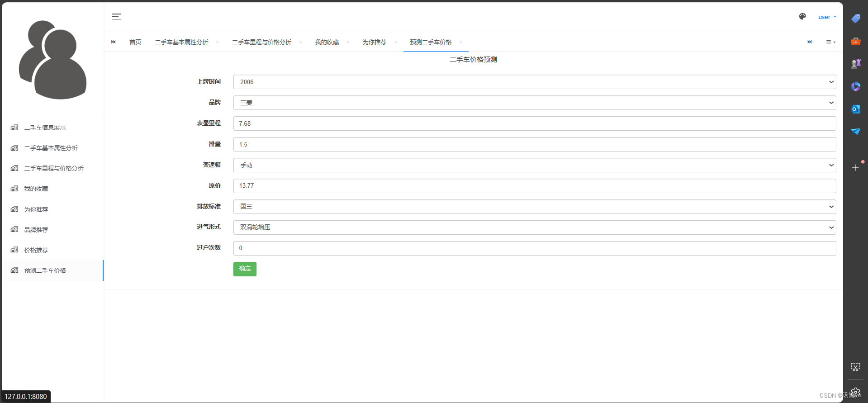Open the 品牌 brand dropdown
Screen dimensions: 868x403
pos(535,103)
